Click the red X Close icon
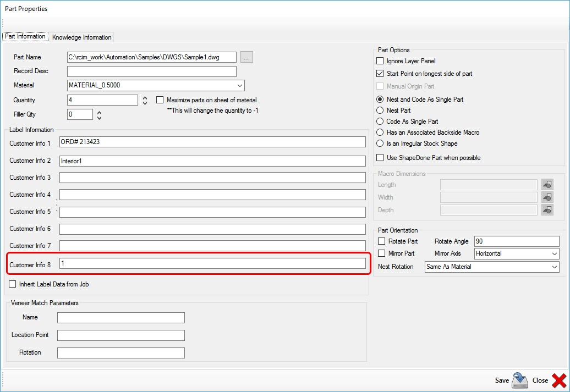This screenshot has height=392, width=570. 558,380
